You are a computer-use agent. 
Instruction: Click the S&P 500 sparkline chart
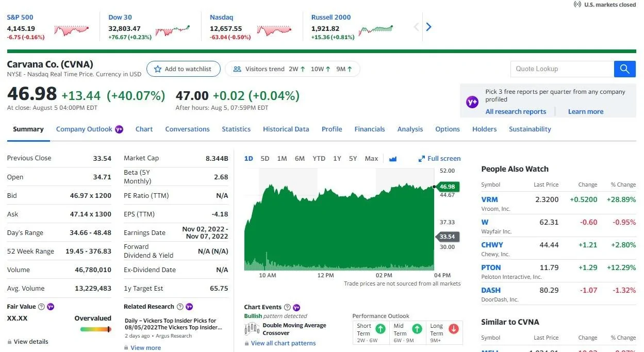pos(72,30)
